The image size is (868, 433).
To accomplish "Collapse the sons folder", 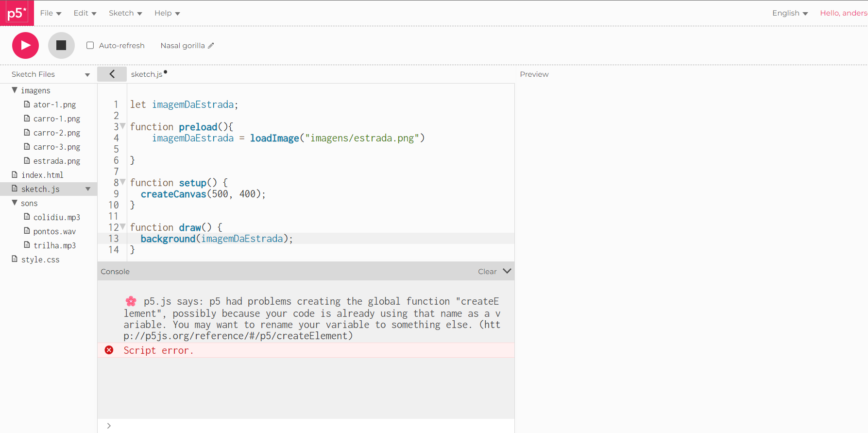I will click(15, 203).
